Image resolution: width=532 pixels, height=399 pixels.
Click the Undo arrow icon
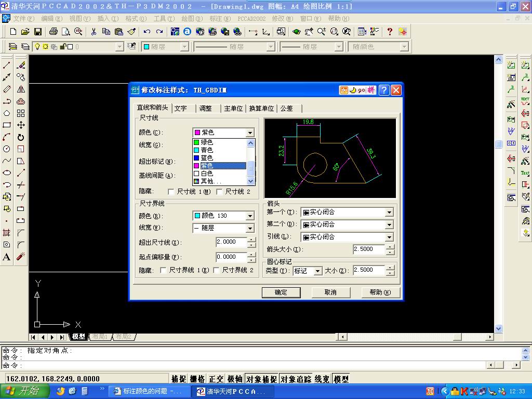[x=147, y=32]
